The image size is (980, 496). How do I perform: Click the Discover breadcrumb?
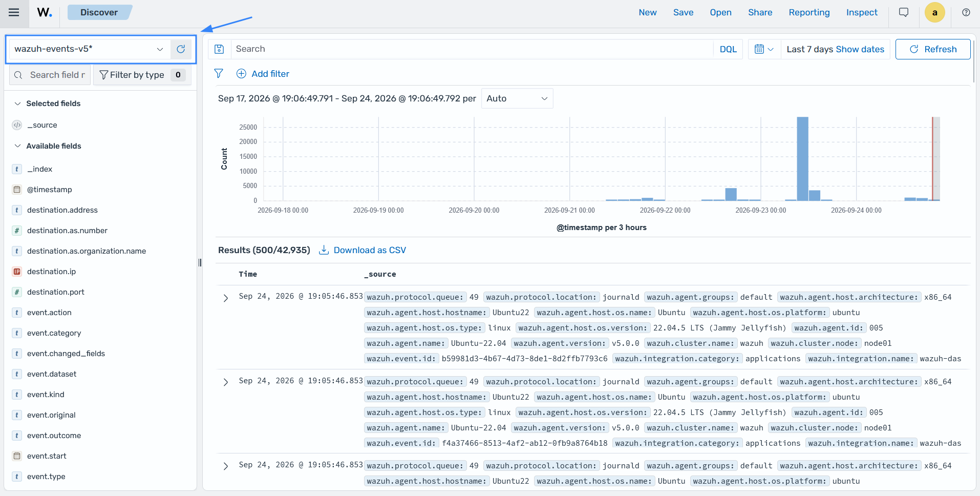[99, 12]
